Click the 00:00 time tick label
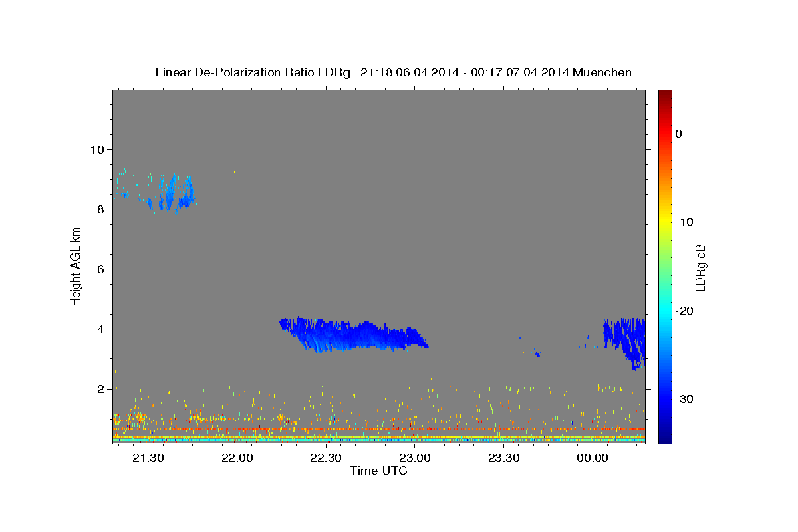 click(593, 458)
